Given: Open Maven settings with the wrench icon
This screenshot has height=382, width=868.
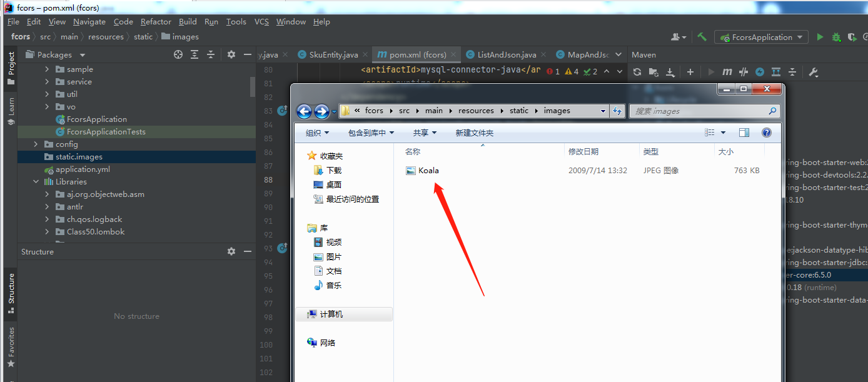Looking at the screenshot, I should pos(812,71).
